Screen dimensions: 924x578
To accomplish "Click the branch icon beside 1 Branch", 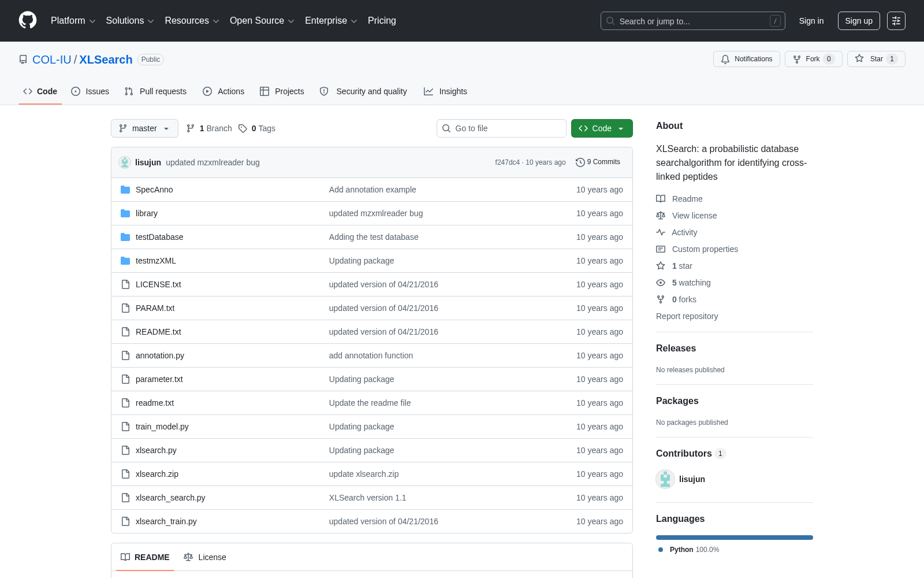I will click(191, 128).
